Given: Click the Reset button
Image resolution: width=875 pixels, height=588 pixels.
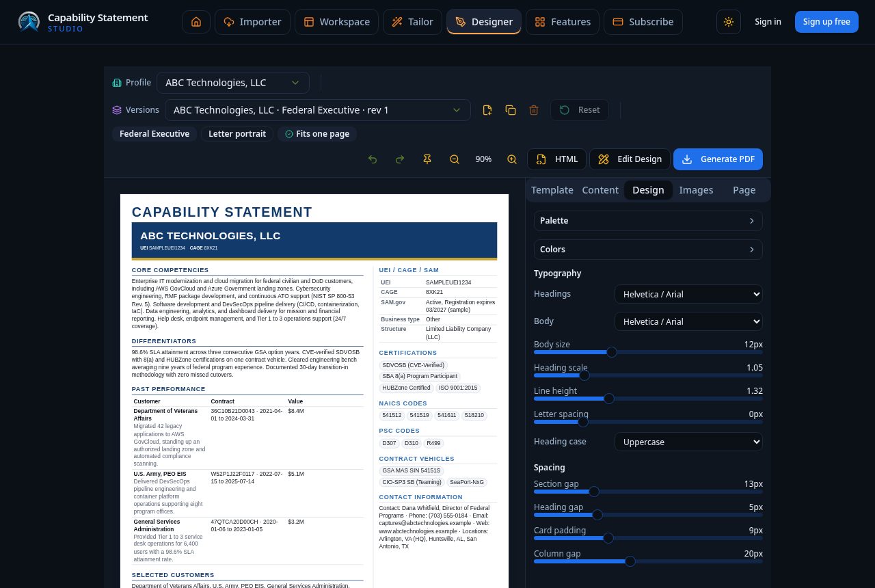Looking at the screenshot, I should click(x=580, y=110).
